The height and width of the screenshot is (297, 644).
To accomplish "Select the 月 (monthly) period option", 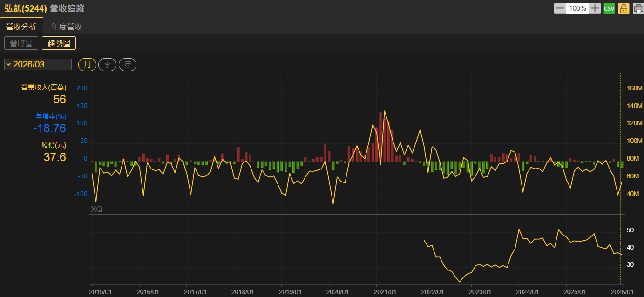I will point(87,65).
